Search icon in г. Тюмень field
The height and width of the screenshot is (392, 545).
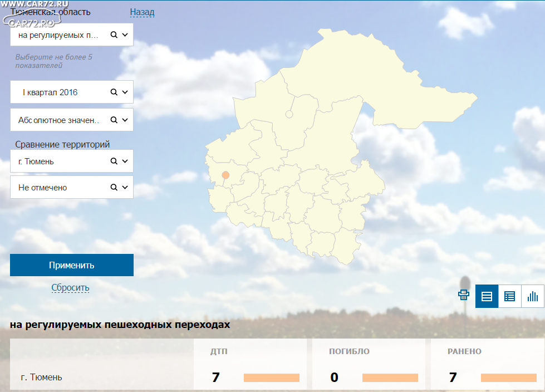pos(114,161)
